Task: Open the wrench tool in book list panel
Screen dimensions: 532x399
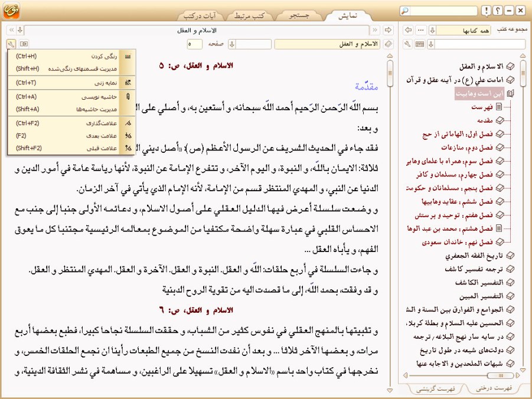Action: (x=408, y=44)
